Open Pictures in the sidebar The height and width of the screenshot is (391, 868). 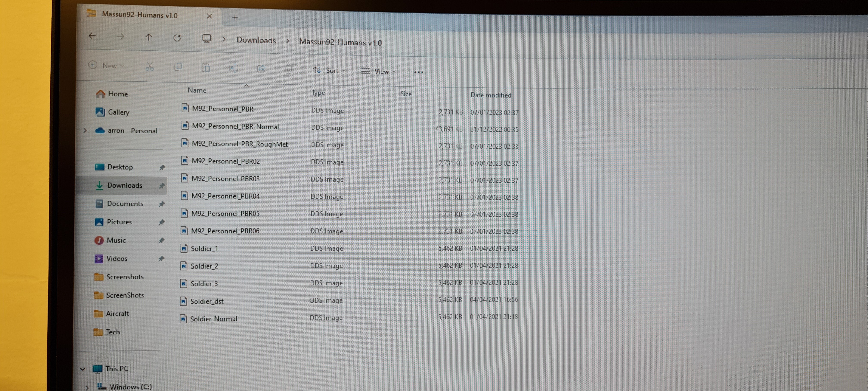pyautogui.click(x=113, y=222)
